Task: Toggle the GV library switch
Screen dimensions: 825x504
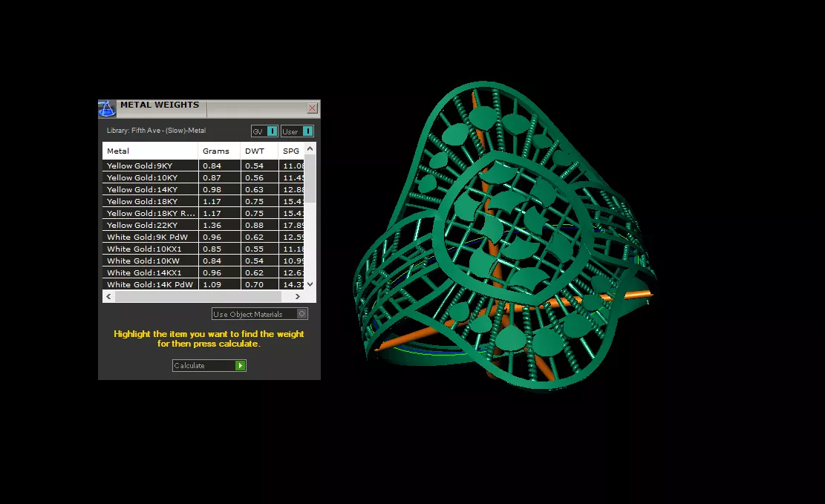Action: pos(264,131)
